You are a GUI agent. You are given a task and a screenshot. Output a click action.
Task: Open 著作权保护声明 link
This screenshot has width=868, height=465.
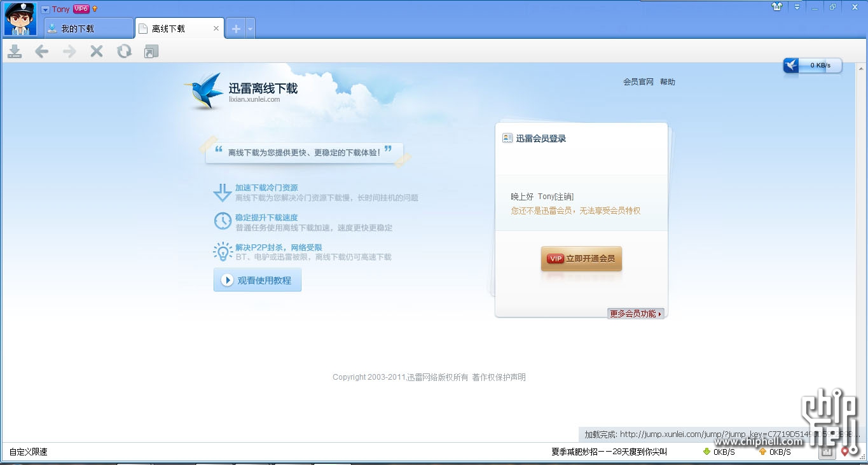(x=499, y=377)
